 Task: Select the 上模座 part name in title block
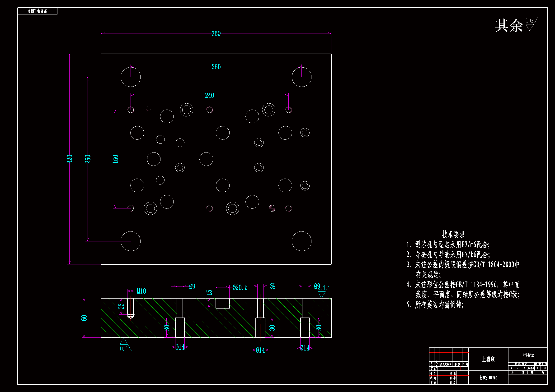(x=488, y=360)
